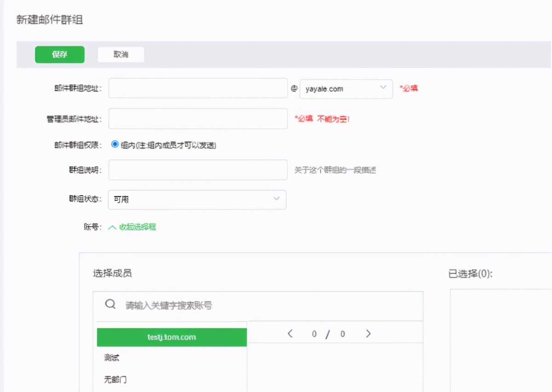Image resolution: width=552 pixels, height=392 pixels.
Task: Open the yayale.com domain dropdown
Action: coord(346,89)
